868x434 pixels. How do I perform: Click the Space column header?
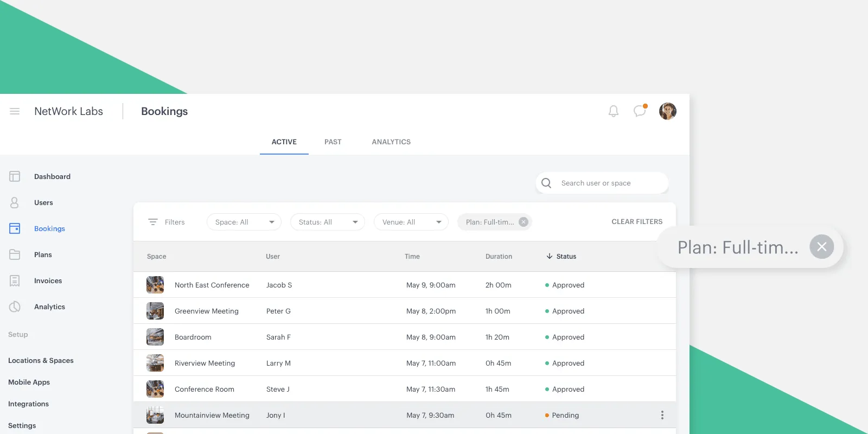156,256
